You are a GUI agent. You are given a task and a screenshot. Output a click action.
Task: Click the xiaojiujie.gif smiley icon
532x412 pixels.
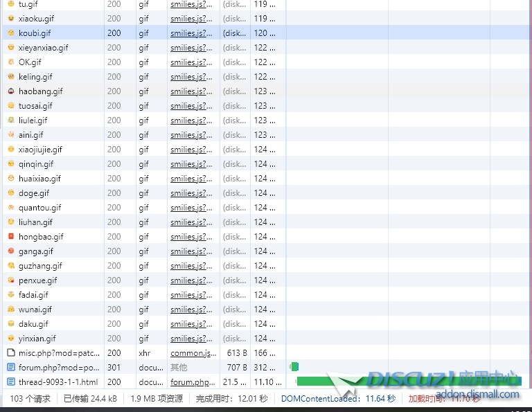11,149
